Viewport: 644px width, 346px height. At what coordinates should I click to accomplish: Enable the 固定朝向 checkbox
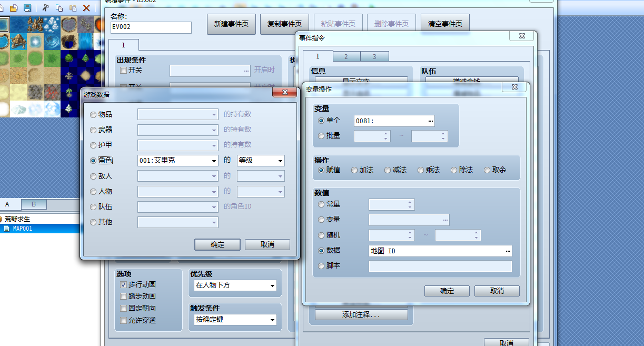coord(124,308)
